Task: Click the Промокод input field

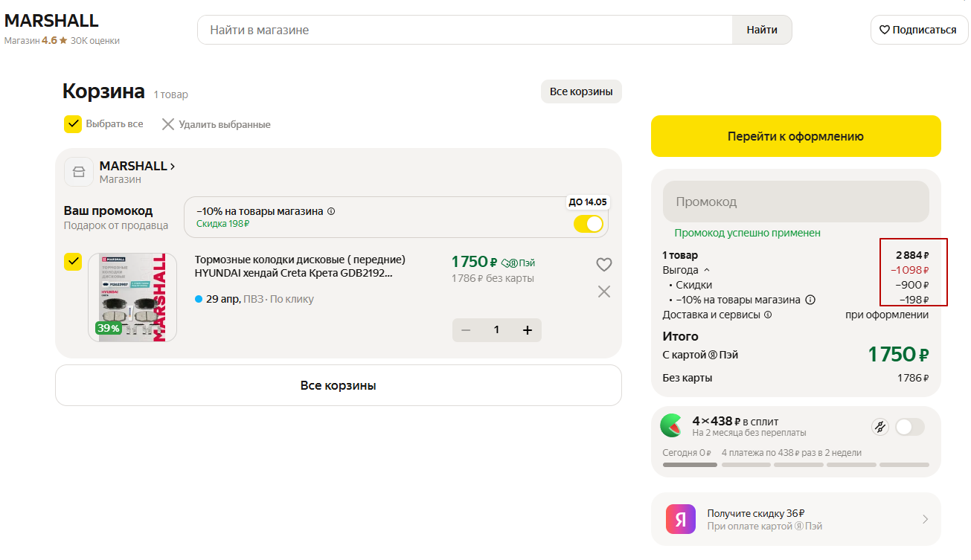Action: click(x=796, y=202)
